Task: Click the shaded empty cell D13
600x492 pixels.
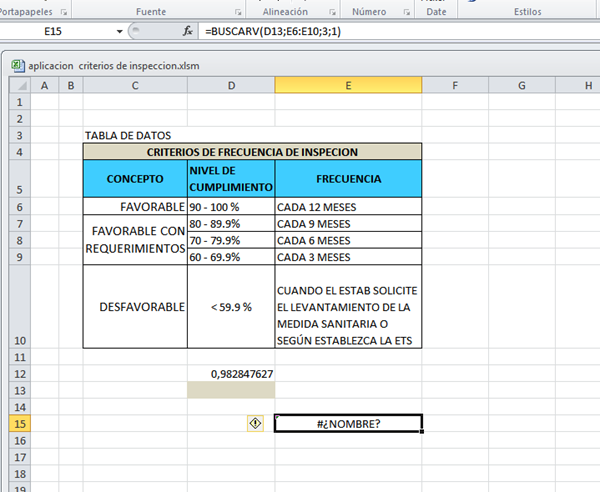Action: [x=231, y=390]
